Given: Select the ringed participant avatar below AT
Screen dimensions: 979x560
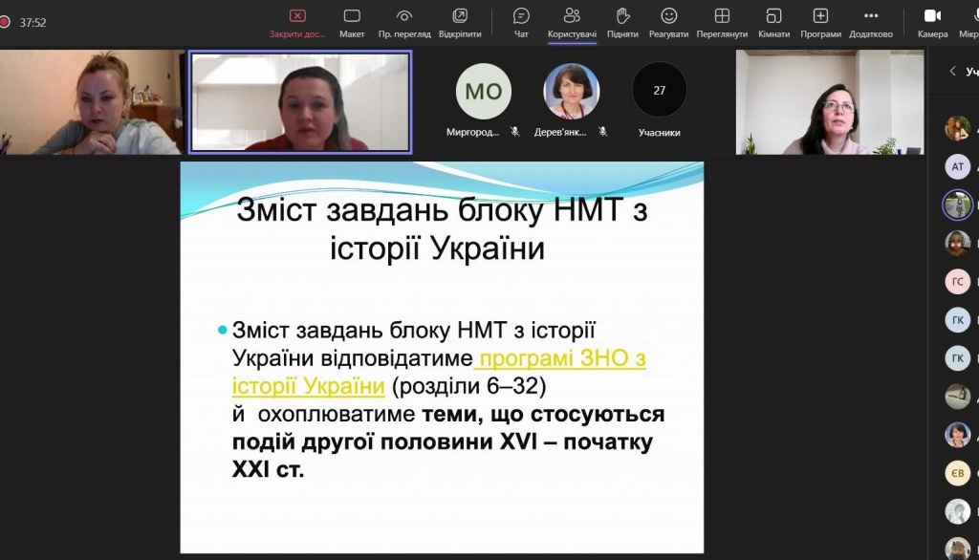Looking at the screenshot, I should click(x=957, y=205).
